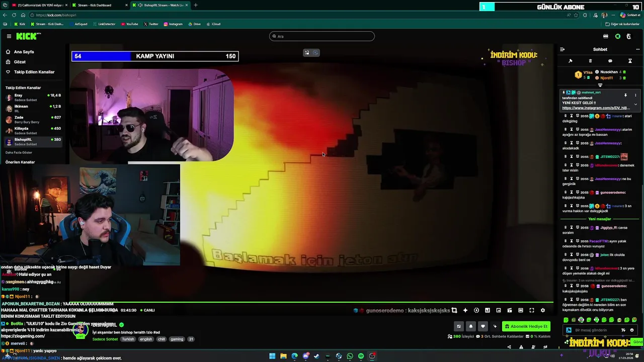
Task: Unpin the pinned chat message
Action: pos(625,95)
